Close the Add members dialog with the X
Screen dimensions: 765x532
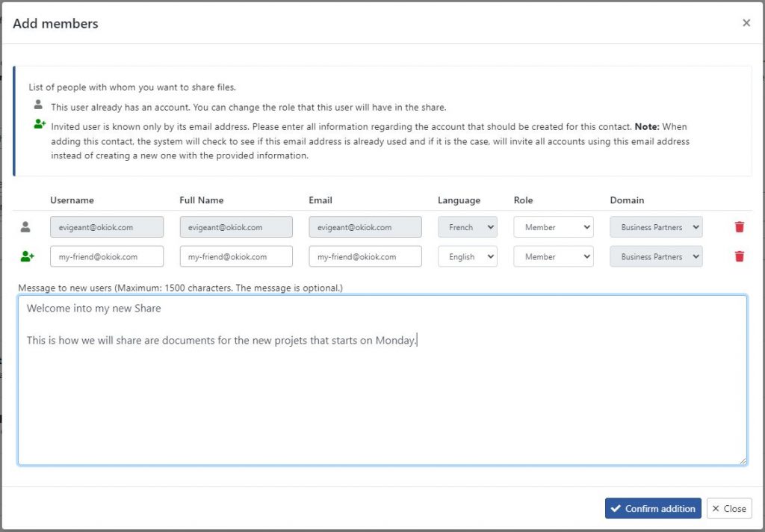(746, 23)
